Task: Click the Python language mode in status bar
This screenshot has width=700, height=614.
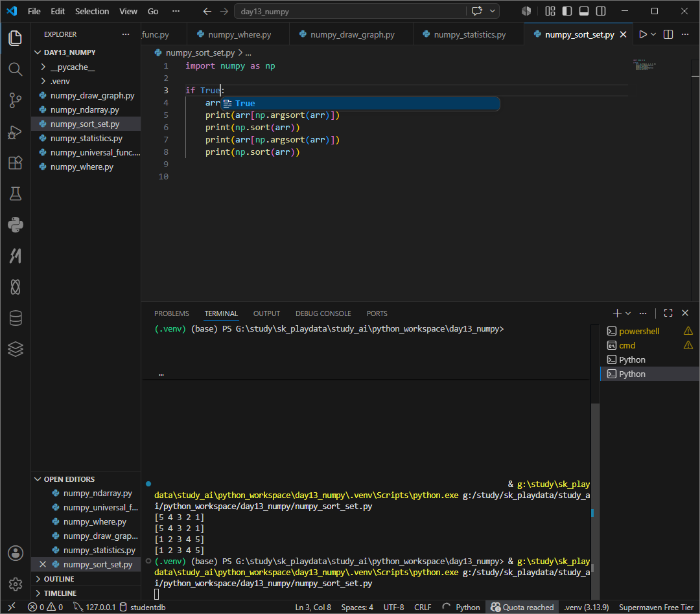Action: pyautogui.click(x=467, y=608)
